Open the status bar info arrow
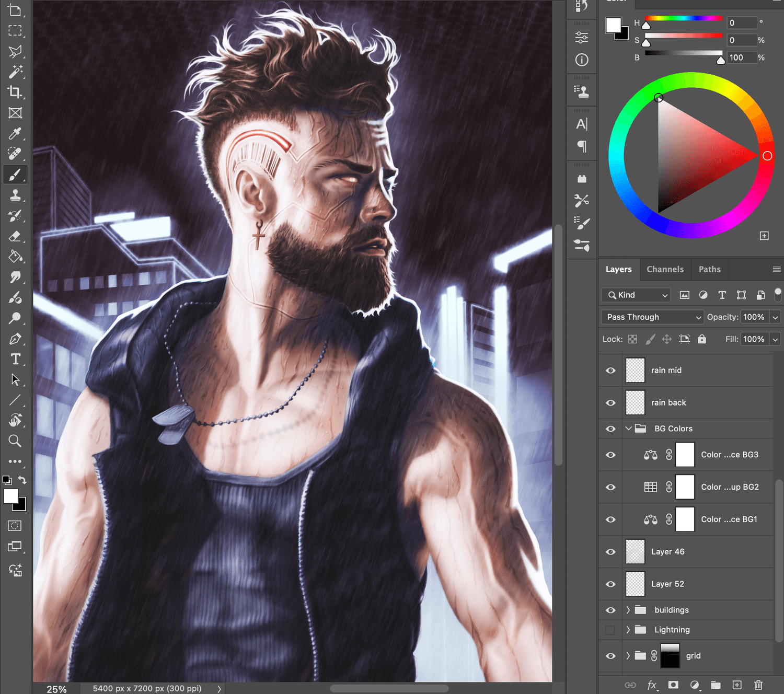The width and height of the screenshot is (784, 694). pyautogui.click(x=220, y=689)
